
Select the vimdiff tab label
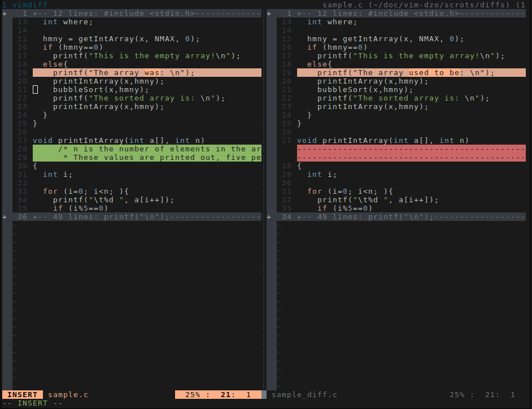coord(30,5)
